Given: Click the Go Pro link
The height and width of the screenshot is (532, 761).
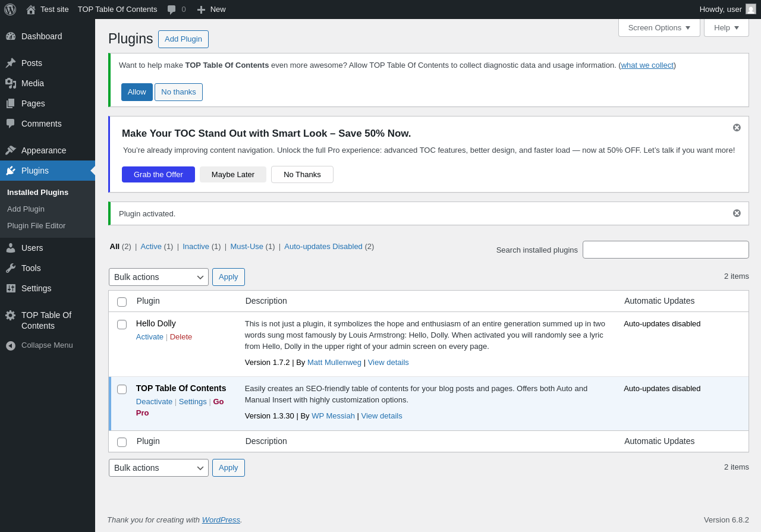Looking at the screenshot, I should pos(180,407).
